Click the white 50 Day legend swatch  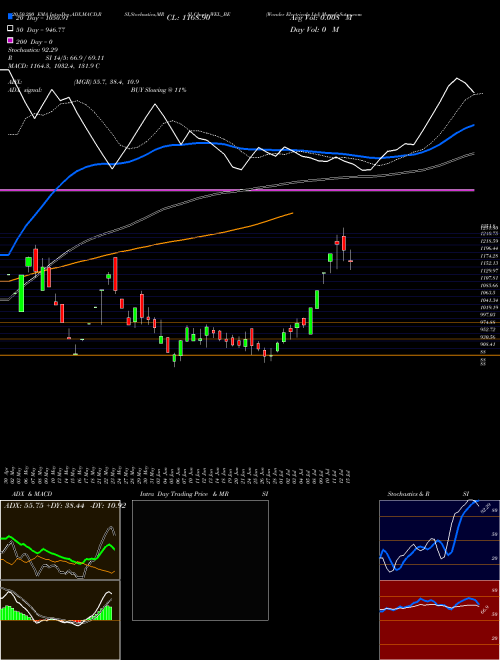click(10, 29)
